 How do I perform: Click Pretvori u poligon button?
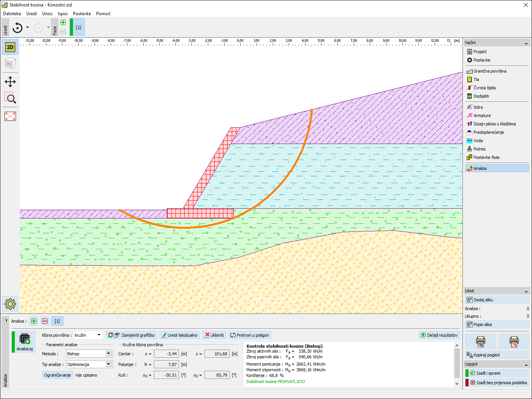pyautogui.click(x=250, y=335)
